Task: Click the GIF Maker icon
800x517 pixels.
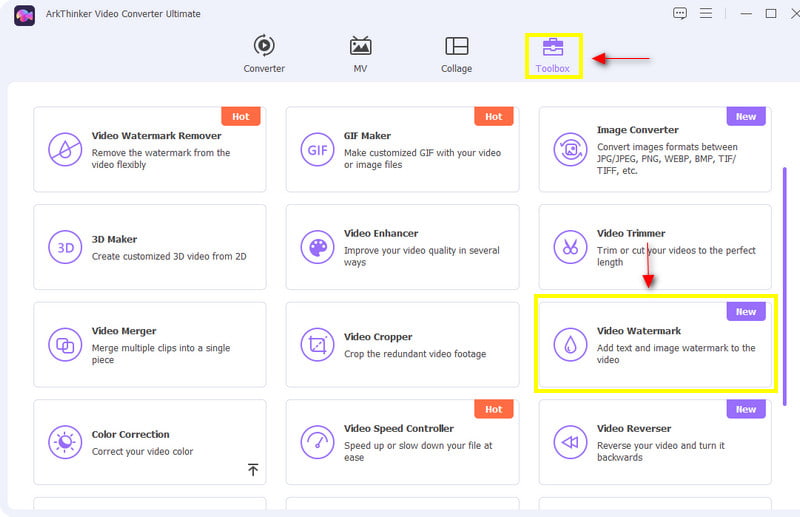Action: coord(317,150)
